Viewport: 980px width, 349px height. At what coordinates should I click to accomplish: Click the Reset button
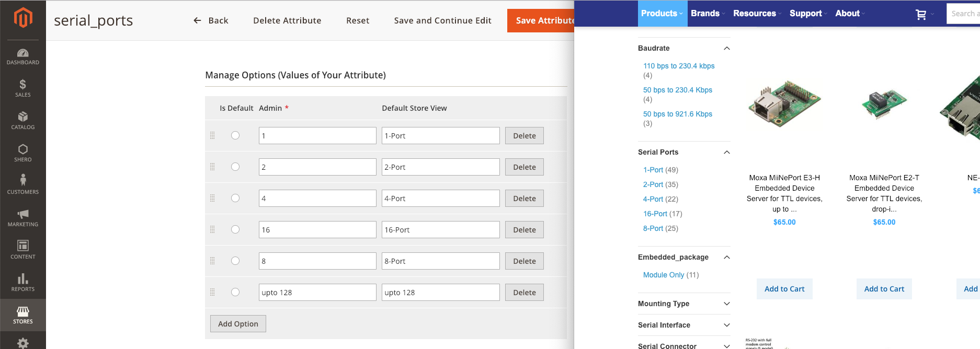pyautogui.click(x=358, y=20)
